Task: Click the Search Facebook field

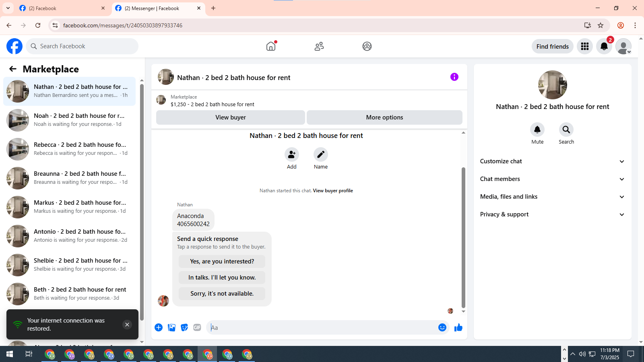Action: coord(82,46)
